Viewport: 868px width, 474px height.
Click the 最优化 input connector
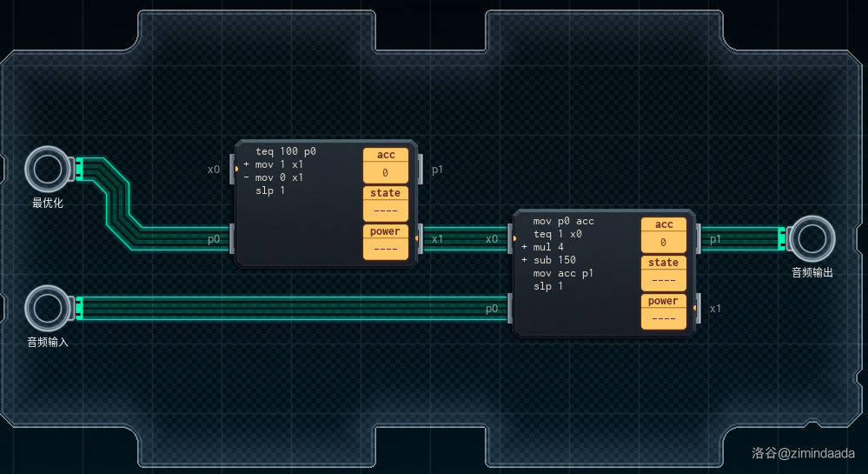47,168
